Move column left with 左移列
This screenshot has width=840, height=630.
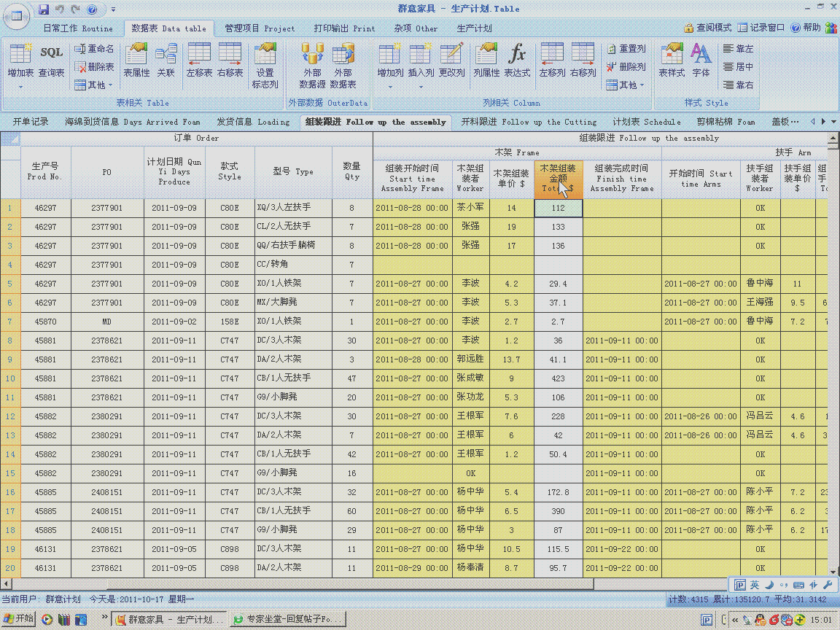tap(552, 60)
